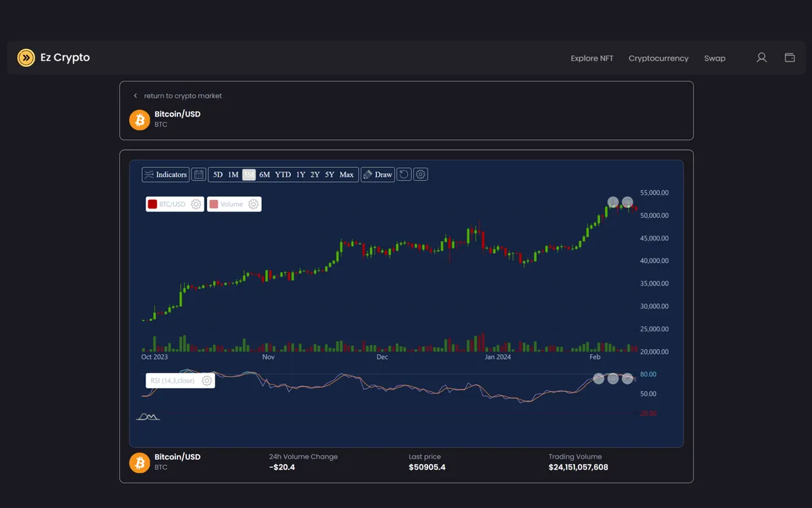Click the BTC/USD legend label
This screenshot has height=508, width=812.
point(172,204)
